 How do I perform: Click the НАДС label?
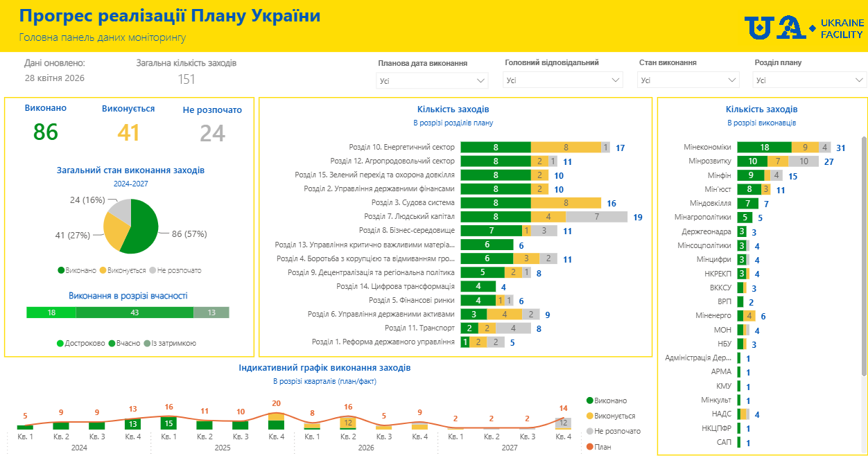click(722, 414)
